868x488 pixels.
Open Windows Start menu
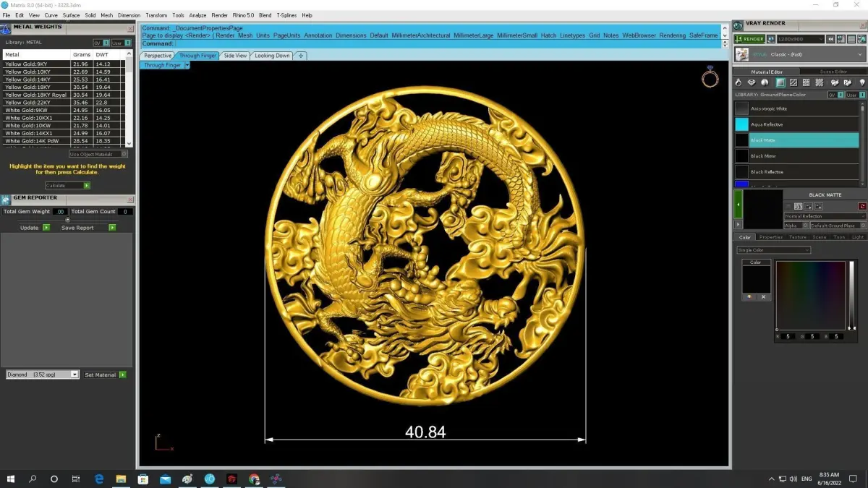coord(11,479)
